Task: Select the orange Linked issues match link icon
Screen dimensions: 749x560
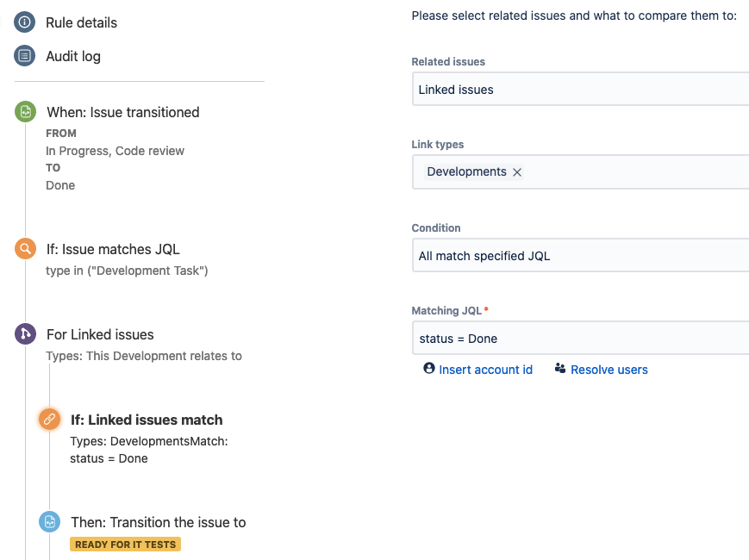Action: [x=49, y=420]
